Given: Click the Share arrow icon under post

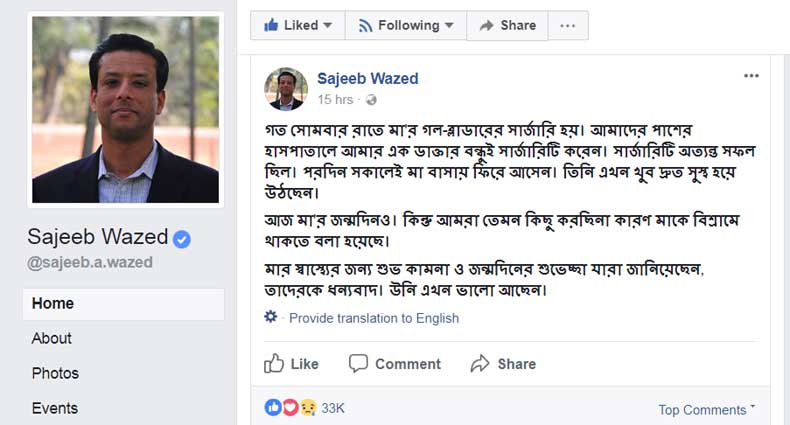Looking at the screenshot, I should coord(480,364).
